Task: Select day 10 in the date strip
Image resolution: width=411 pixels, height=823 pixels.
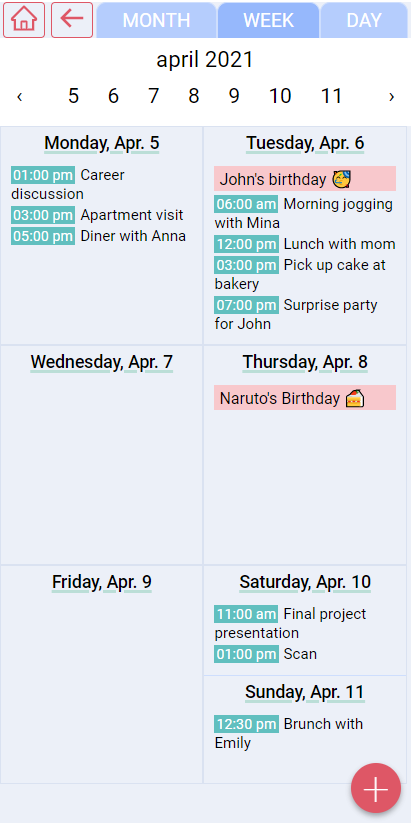Action: [x=280, y=96]
